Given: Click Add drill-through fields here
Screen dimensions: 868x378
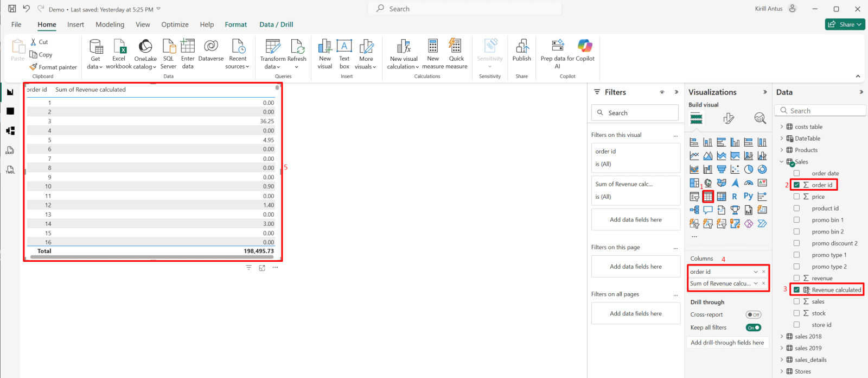Looking at the screenshot, I should click(x=727, y=343).
